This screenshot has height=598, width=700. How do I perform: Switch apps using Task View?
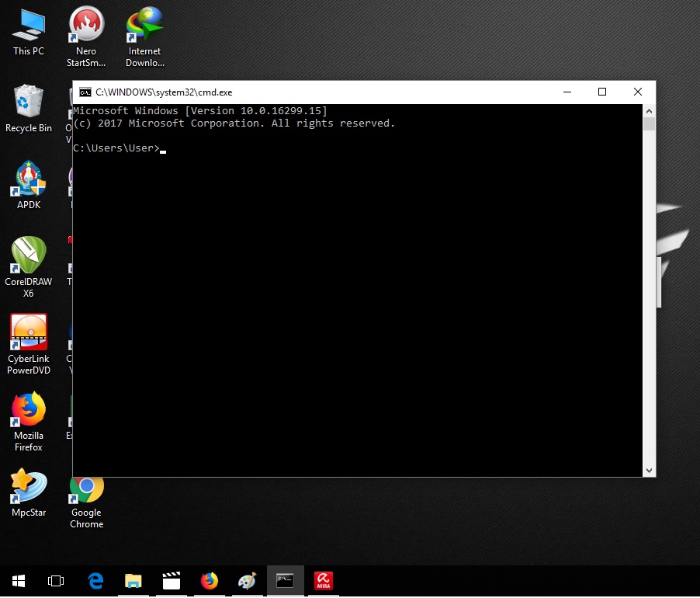[55, 580]
